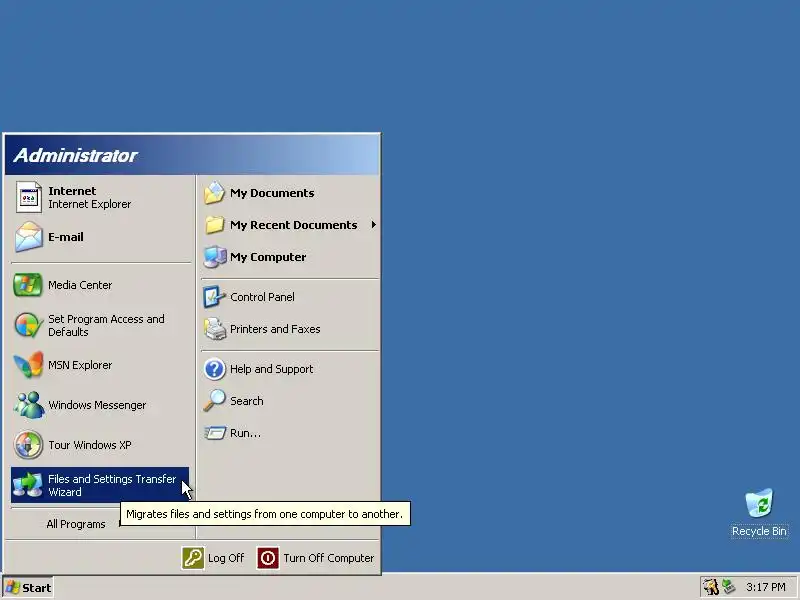Click the 'My Documents' text

pyautogui.click(x=272, y=193)
